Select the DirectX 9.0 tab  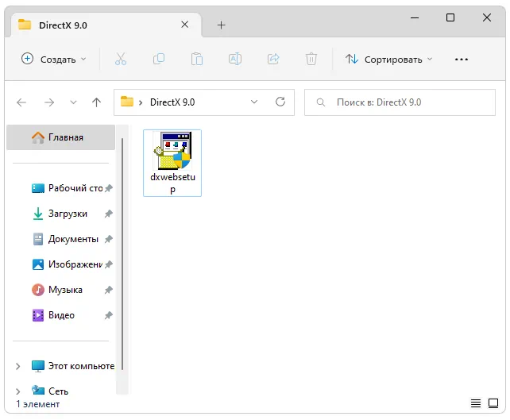click(x=106, y=25)
